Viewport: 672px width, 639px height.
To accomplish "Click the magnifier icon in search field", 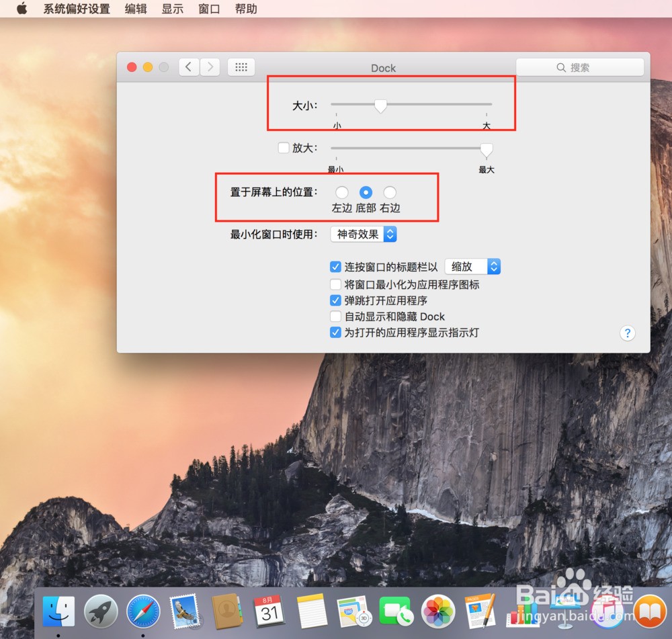I will click(561, 67).
